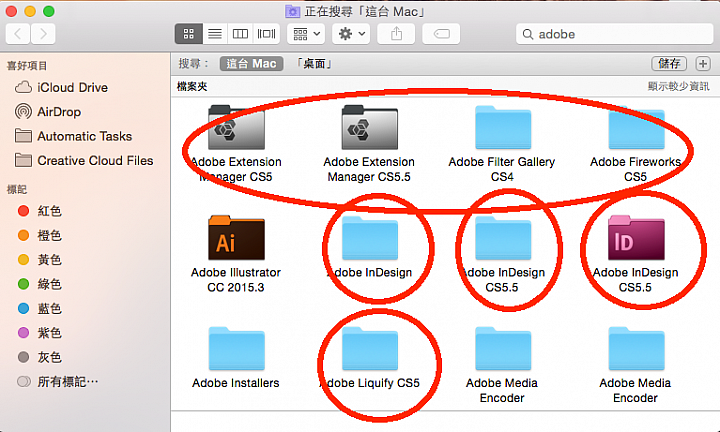Viewport: 720px width, 432px height.
Task: Select the blue 藍色 tag
Action: 39,308
